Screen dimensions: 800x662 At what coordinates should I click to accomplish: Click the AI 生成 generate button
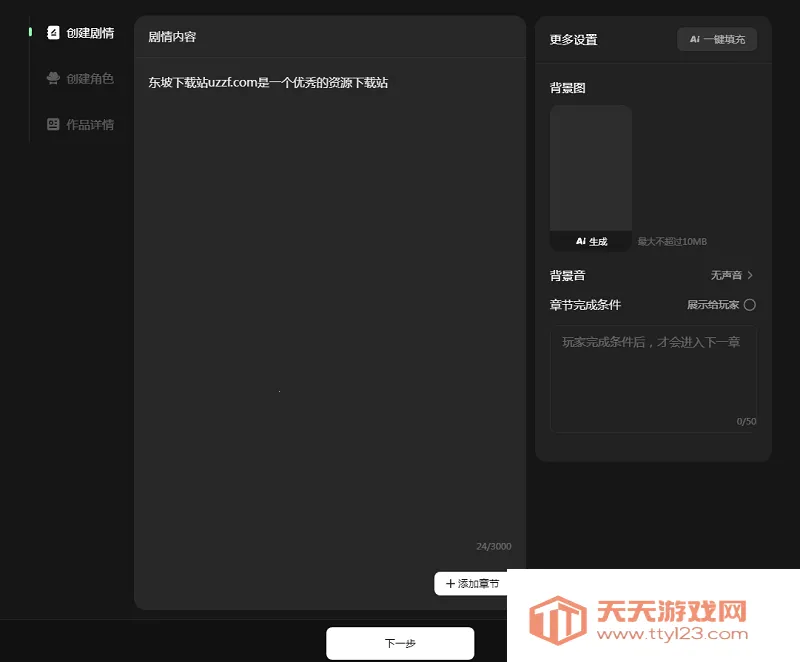click(x=590, y=241)
